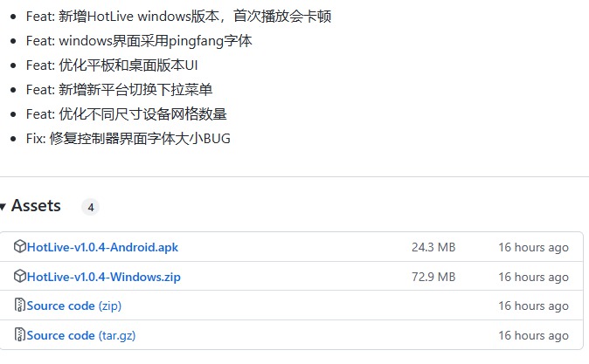Screen dimensions: 589x364
Task: Download Source code (zip)
Action: coord(74,306)
